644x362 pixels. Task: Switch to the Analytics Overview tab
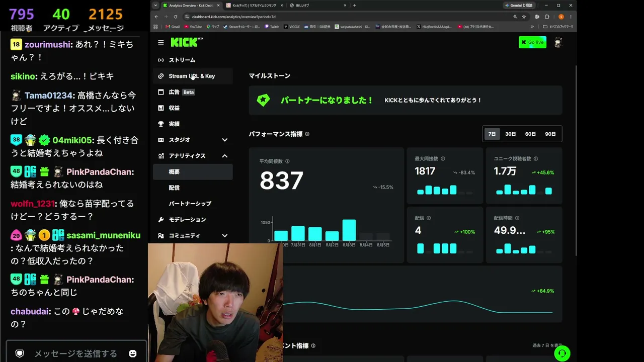click(x=191, y=6)
